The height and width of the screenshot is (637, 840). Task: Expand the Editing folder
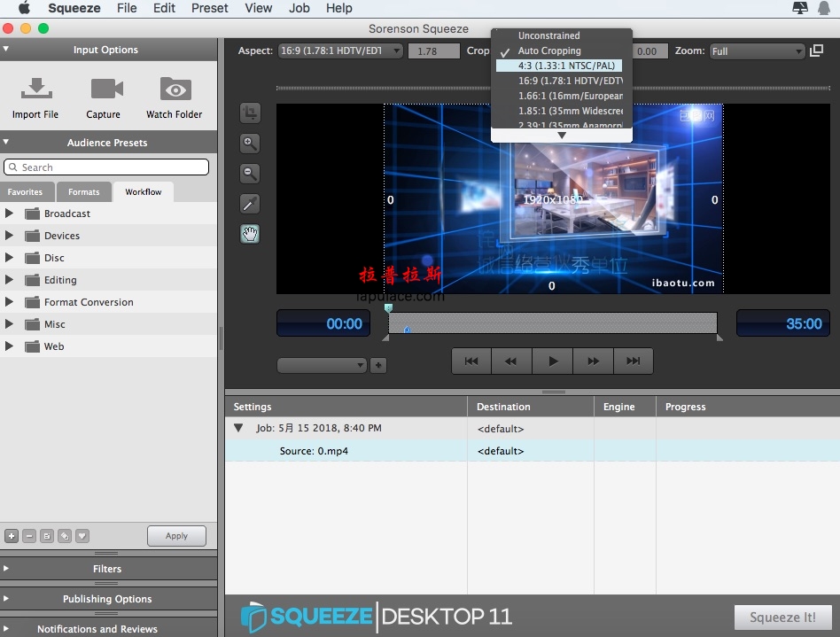(x=9, y=280)
